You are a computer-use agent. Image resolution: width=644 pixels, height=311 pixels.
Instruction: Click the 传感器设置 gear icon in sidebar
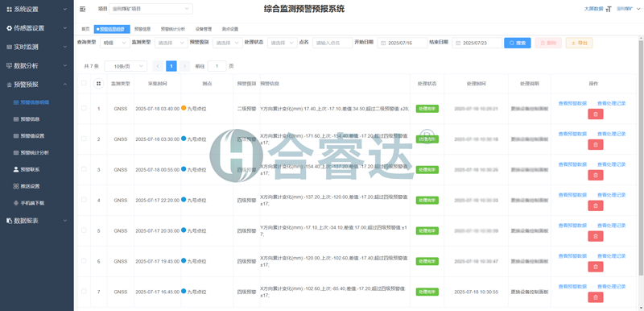point(9,28)
